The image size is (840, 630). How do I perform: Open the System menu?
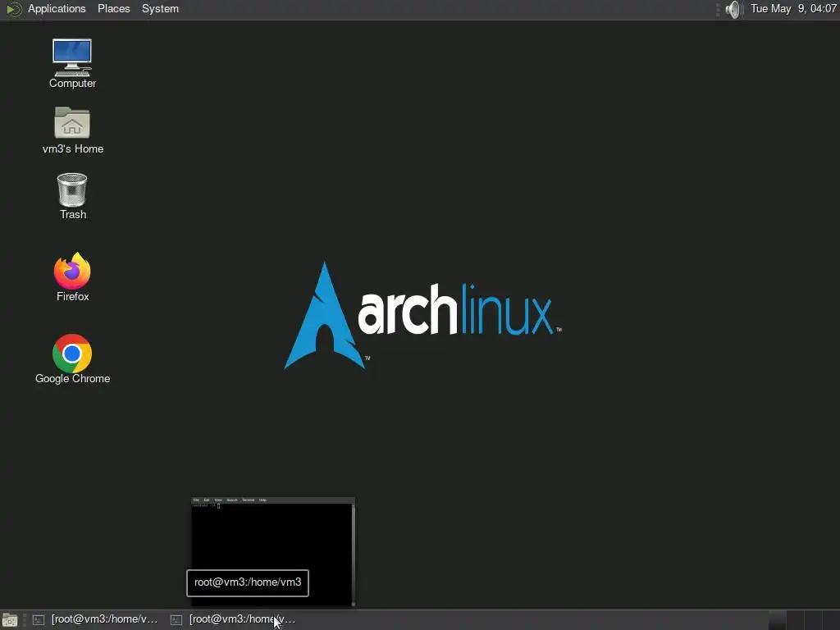click(x=160, y=8)
